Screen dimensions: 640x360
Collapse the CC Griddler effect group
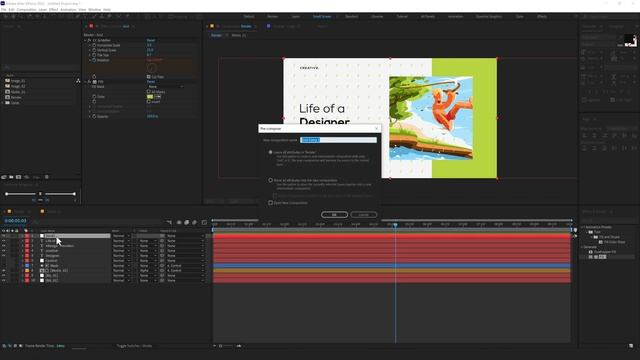tap(85, 40)
